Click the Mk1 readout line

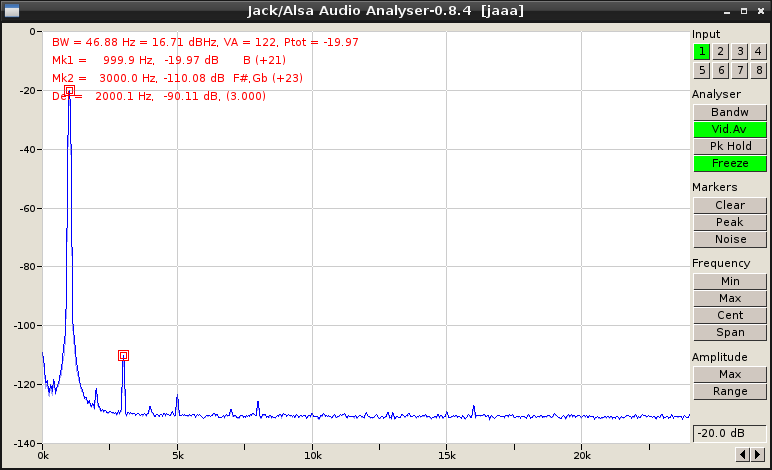[169, 60]
